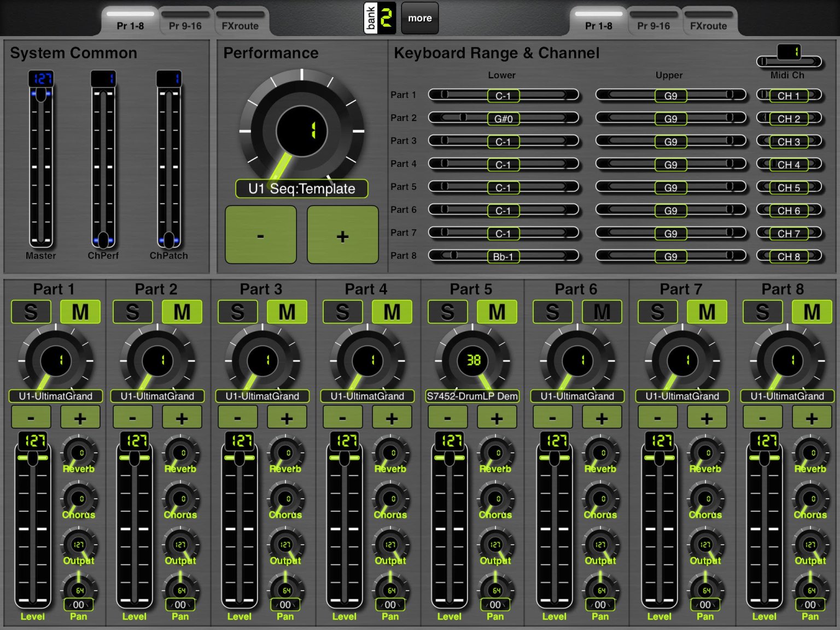Click the Part 3 Output knob

click(x=286, y=544)
